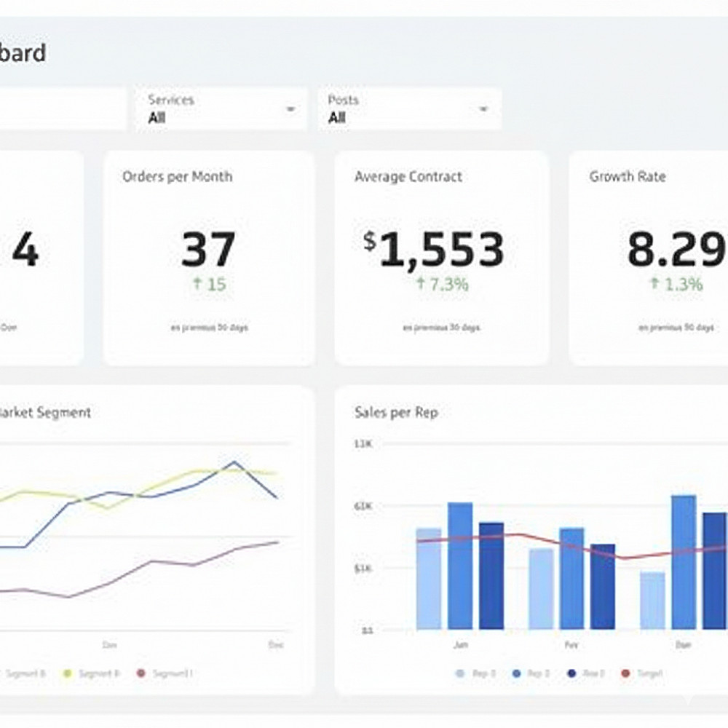The width and height of the screenshot is (728, 728).
Task: Toggle the red Target legend dot
Action: tap(625, 673)
